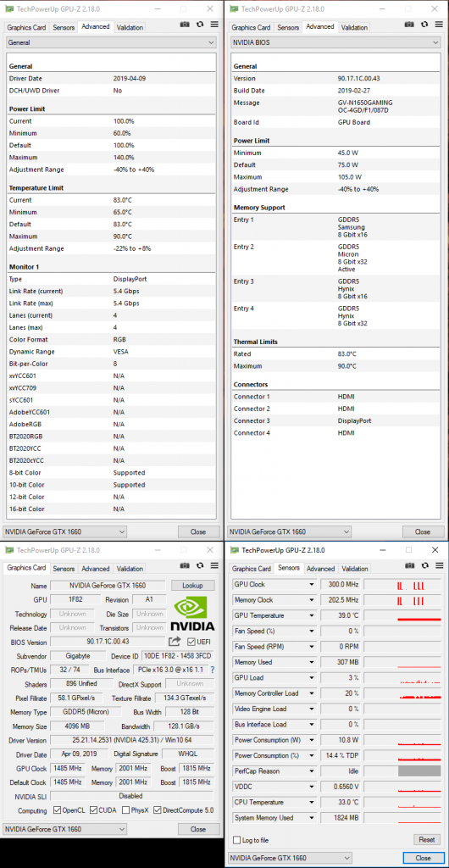
Task: Click screenshot camera icon in NVIDIA BIOS window
Action: click(x=409, y=25)
